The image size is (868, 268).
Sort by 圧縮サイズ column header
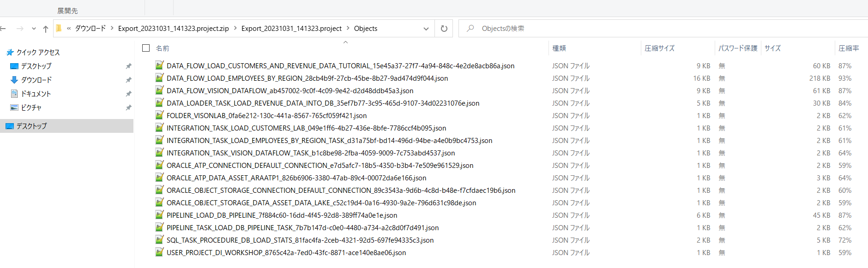point(659,48)
